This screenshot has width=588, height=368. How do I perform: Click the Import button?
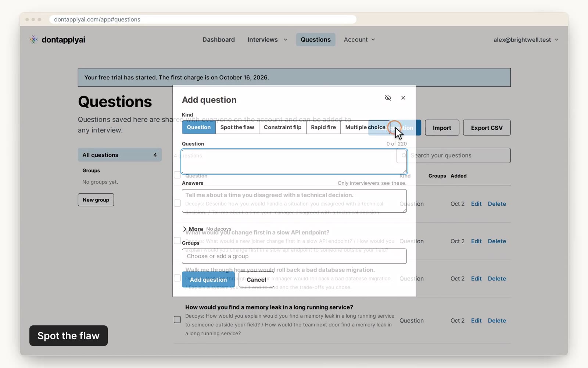[x=442, y=128]
